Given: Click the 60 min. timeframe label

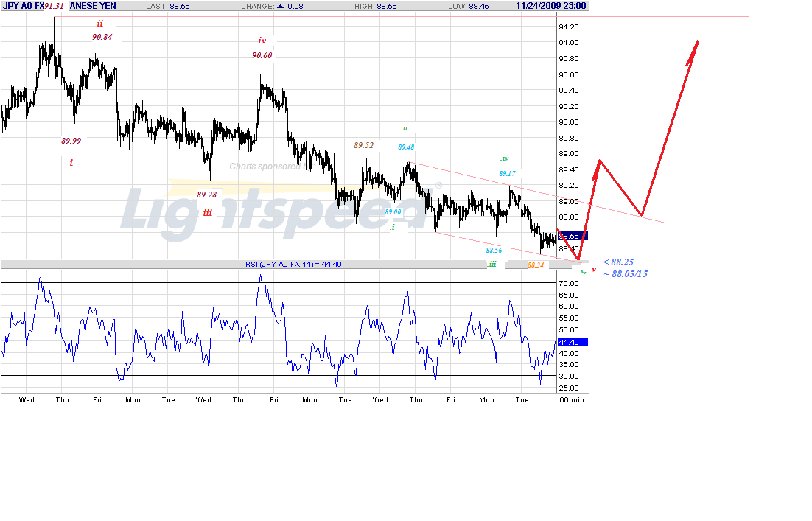Looking at the screenshot, I should pos(573,400).
